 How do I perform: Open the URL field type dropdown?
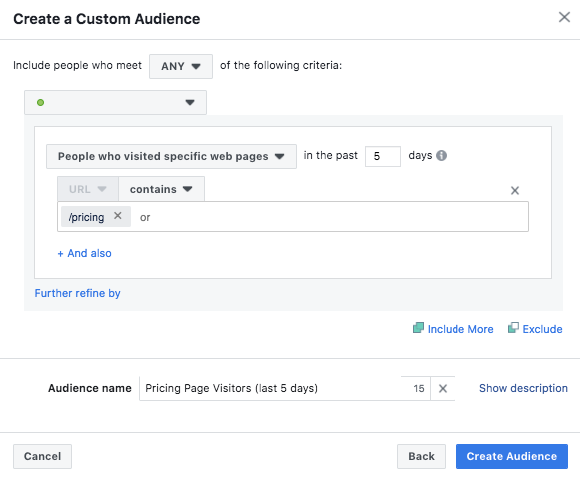(x=88, y=189)
